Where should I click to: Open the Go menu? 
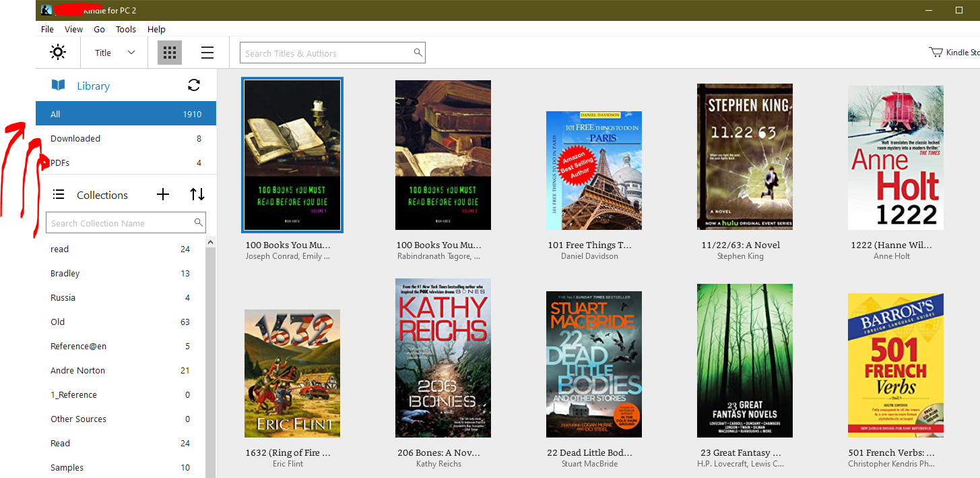(99, 29)
